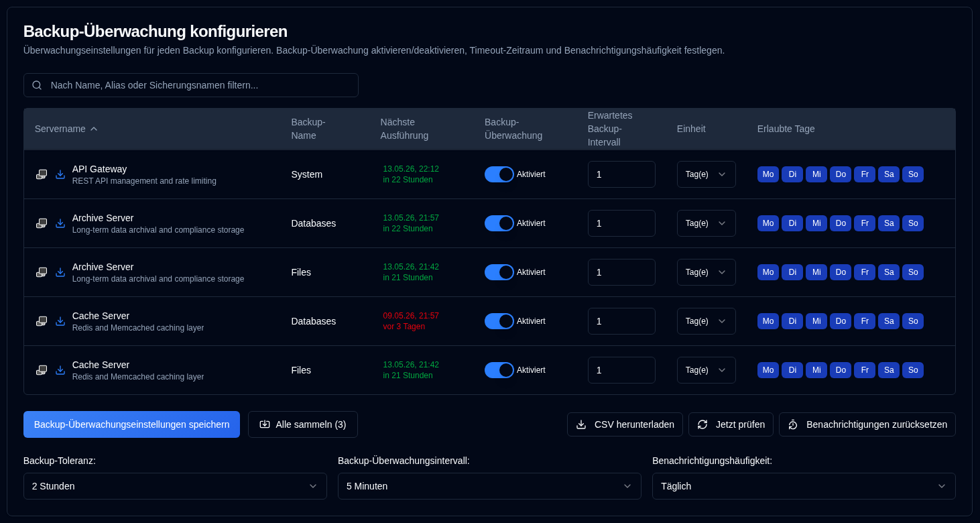Click the magnifier icon in the filter box
This screenshot has width=980, height=523.
pyautogui.click(x=37, y=85)
